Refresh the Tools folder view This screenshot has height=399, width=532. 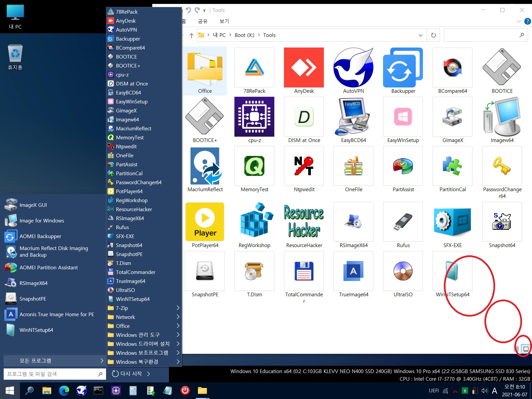tap(433, 35)
